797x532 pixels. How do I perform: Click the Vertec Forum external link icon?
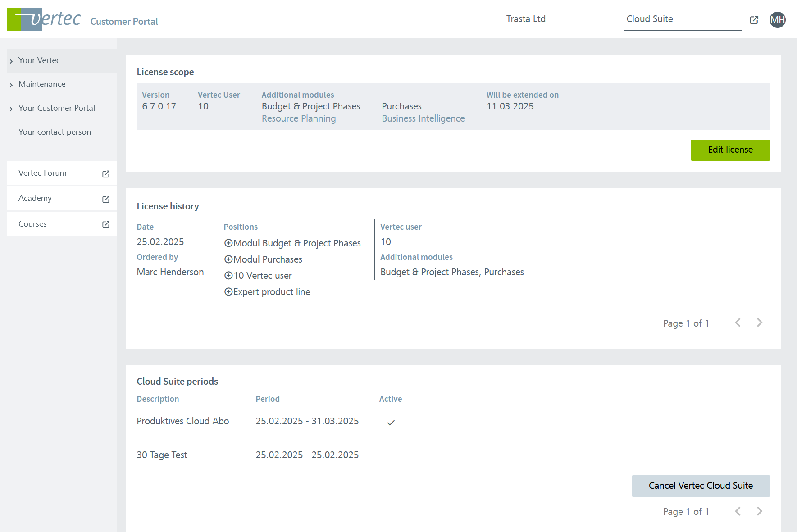point(106,174)
